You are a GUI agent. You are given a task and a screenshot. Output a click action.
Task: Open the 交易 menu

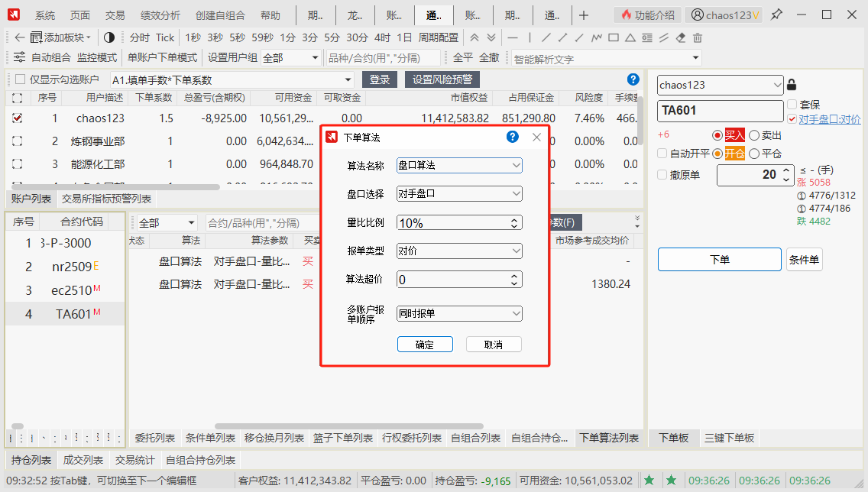(x=115, y=15)
